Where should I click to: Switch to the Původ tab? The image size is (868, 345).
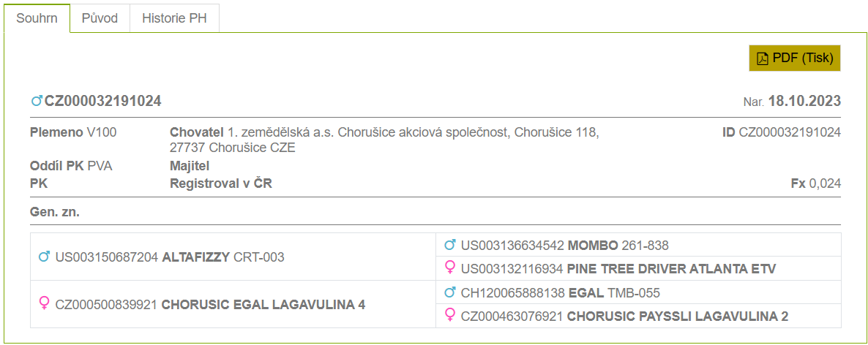[100, 18]
